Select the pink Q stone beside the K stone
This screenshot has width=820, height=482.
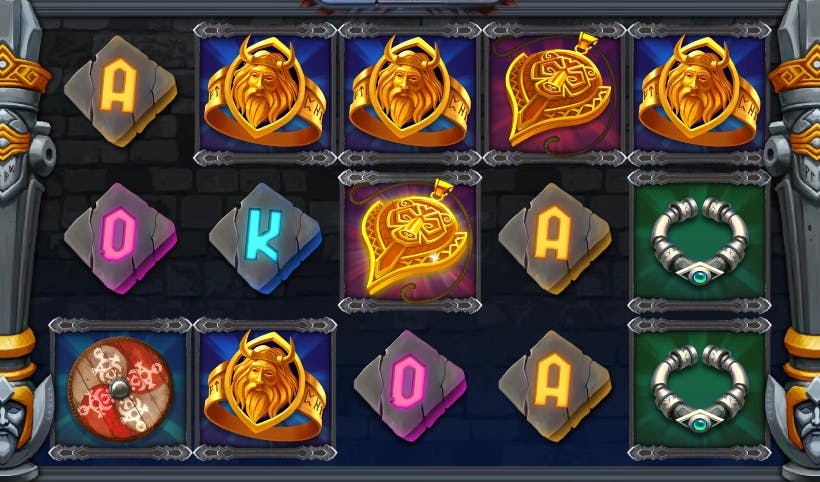click(120, 238)
